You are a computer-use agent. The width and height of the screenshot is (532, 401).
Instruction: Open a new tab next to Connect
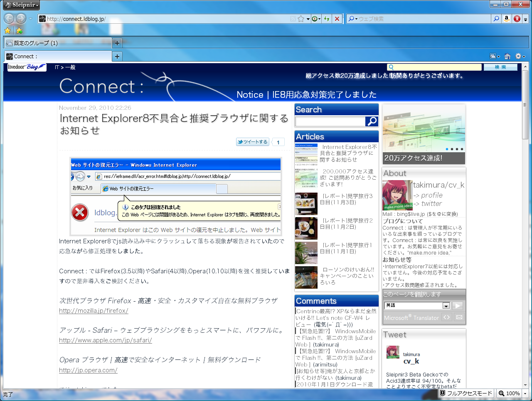117,56
